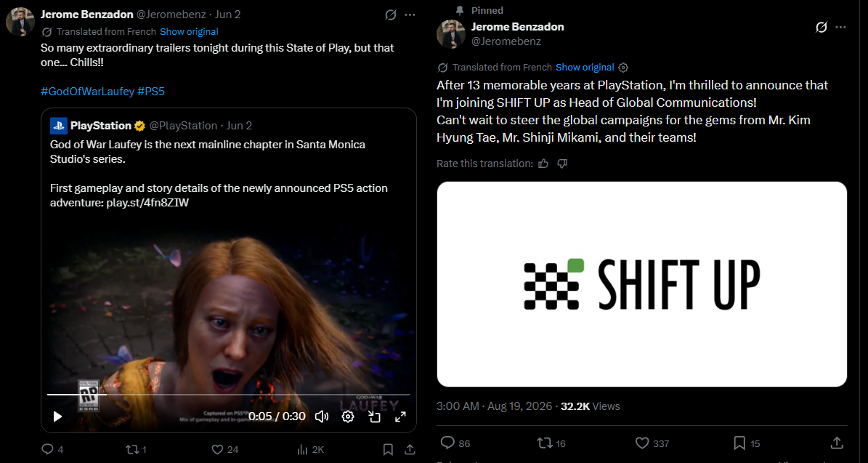
Task: Rate the translation thumbs up
Action: (543, 164)
